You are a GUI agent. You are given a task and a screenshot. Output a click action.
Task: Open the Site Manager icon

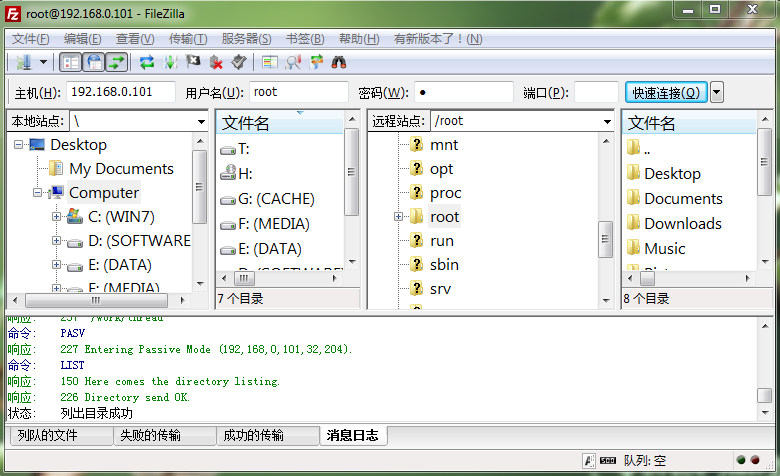(20, 62)
